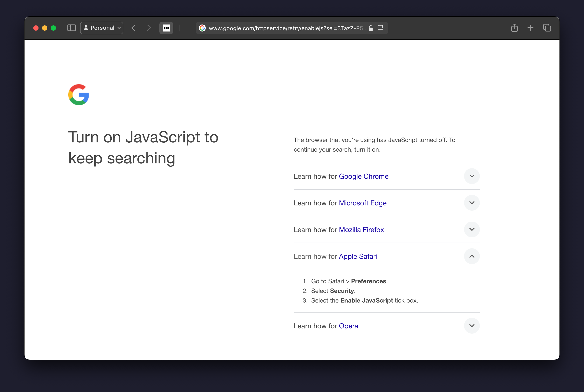Click the Apple Safari link
The width and height of the screenshot is (584, 392).
click(x=358, y=256)
